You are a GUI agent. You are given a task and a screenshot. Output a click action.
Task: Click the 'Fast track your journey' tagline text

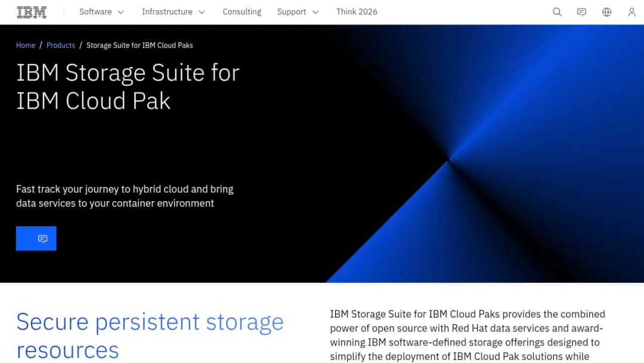coord(125,196)
